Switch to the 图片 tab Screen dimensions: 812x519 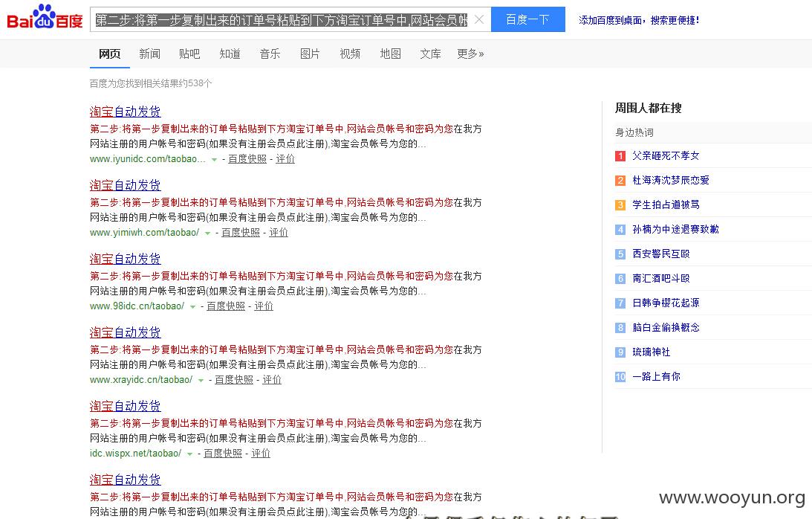[x=311, y=54]
